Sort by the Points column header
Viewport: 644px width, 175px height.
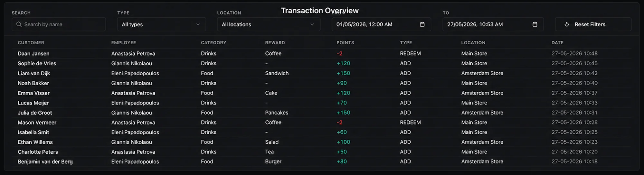[x=345, y=43]
